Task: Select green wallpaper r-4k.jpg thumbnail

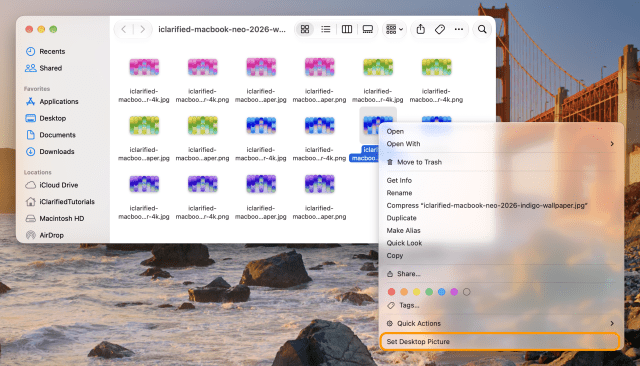Action: coord(378,67)
